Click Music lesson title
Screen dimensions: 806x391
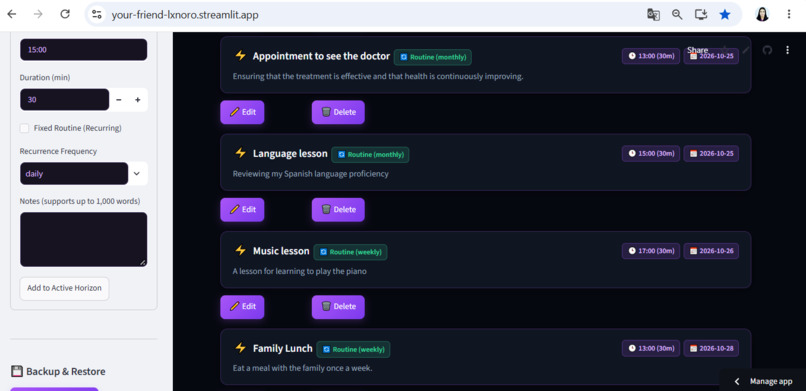tap(281, 251)
